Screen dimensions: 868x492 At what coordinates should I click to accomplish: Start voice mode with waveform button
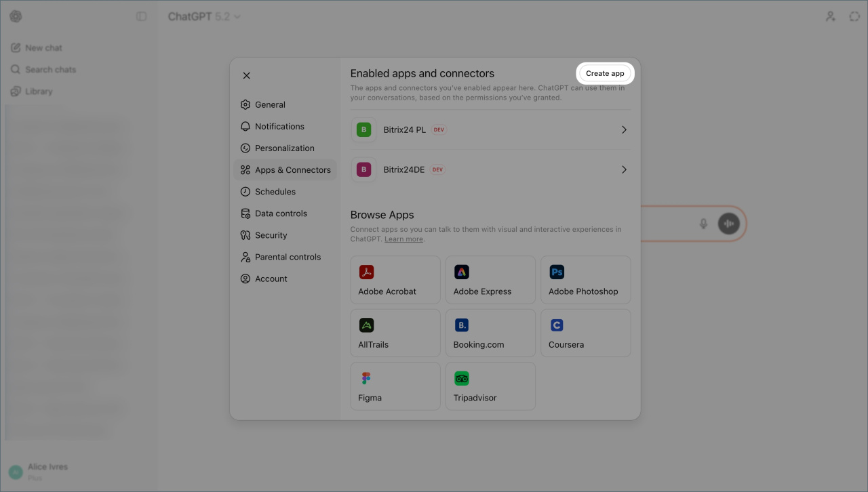point(729,224)
